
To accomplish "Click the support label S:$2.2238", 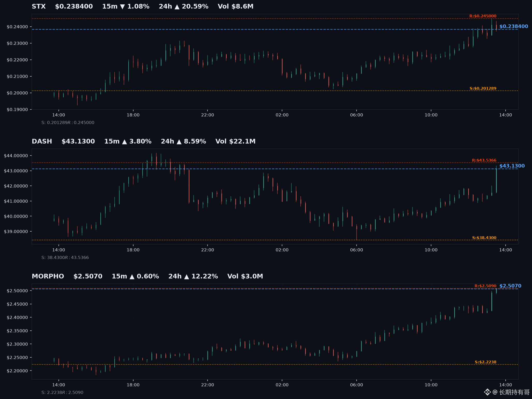I will point(486,362).
